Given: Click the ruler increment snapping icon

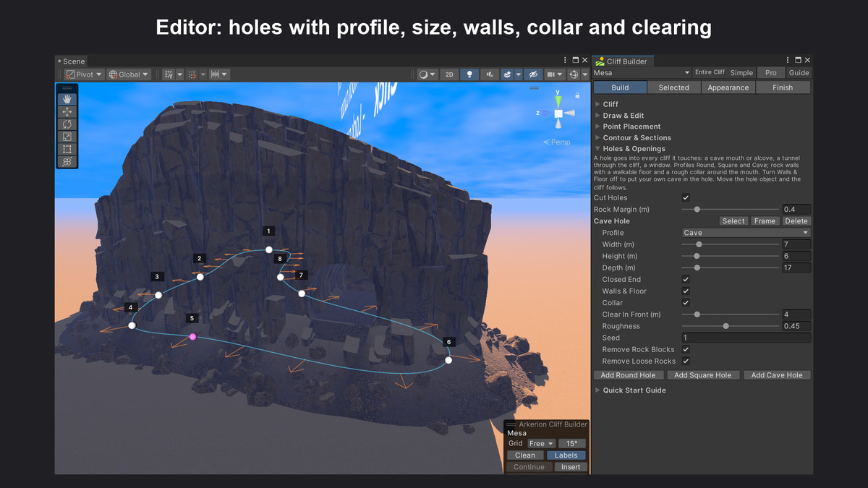Looking at the screenshot, I should point(215,74).
